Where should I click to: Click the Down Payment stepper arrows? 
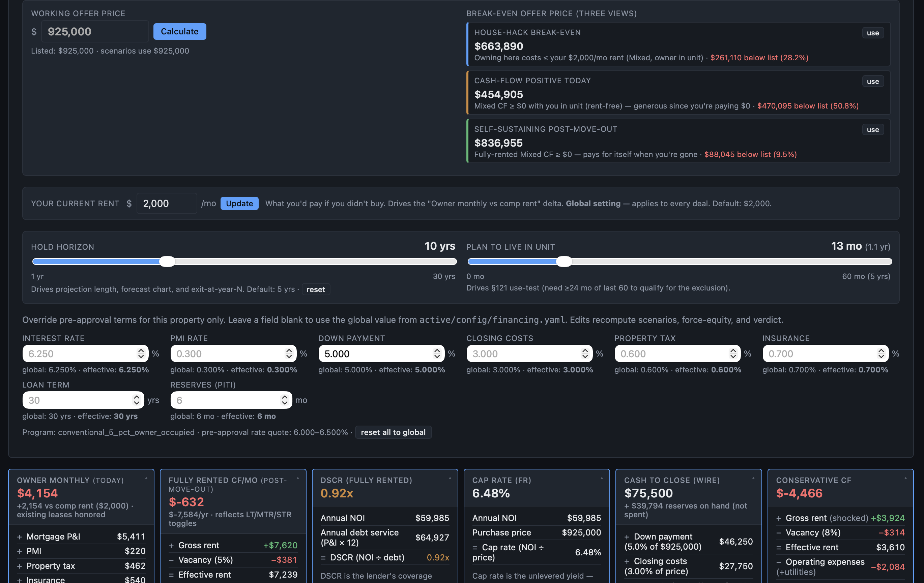437,354
